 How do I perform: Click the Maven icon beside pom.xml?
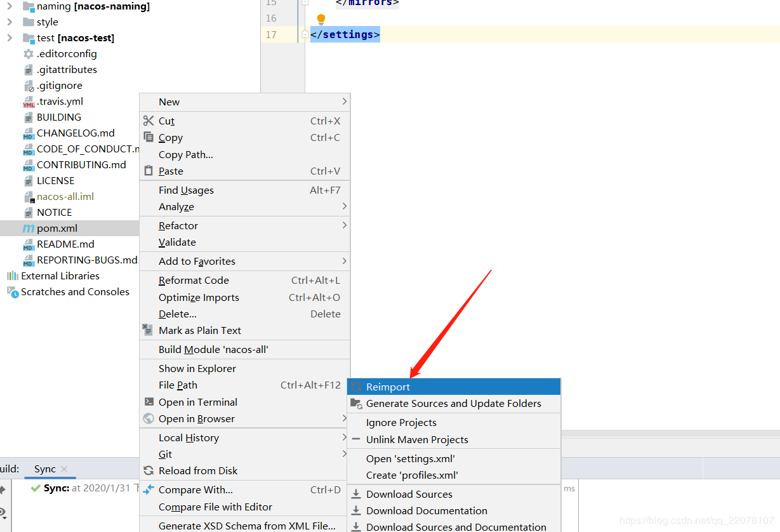(x=29, y=229)
